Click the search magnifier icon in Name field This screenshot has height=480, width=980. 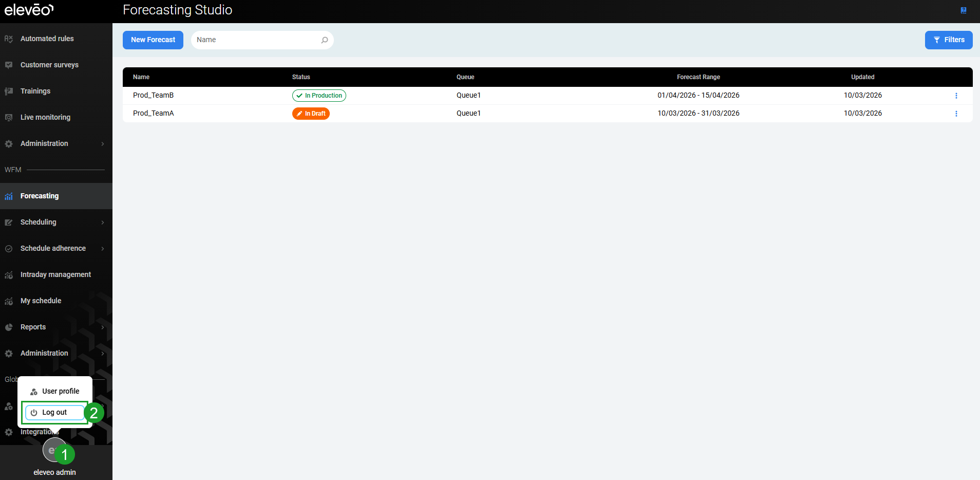click(x=325, y=40)
